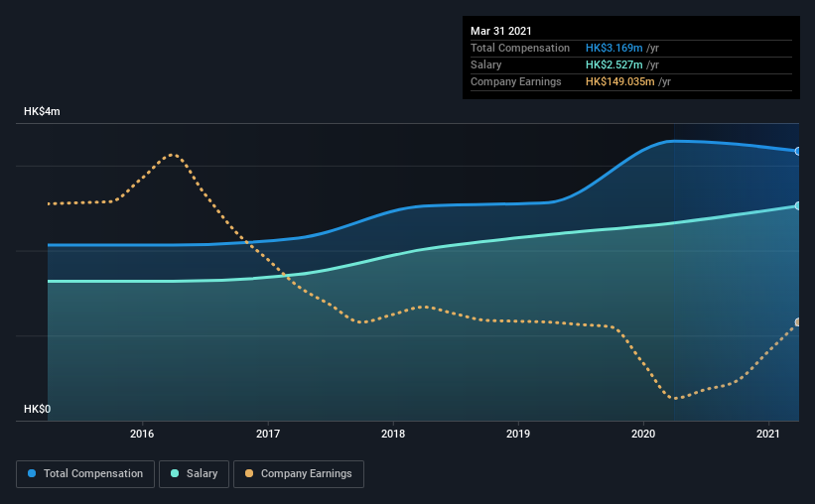Toggle the Salary legend button

click(x=194, y=474)
